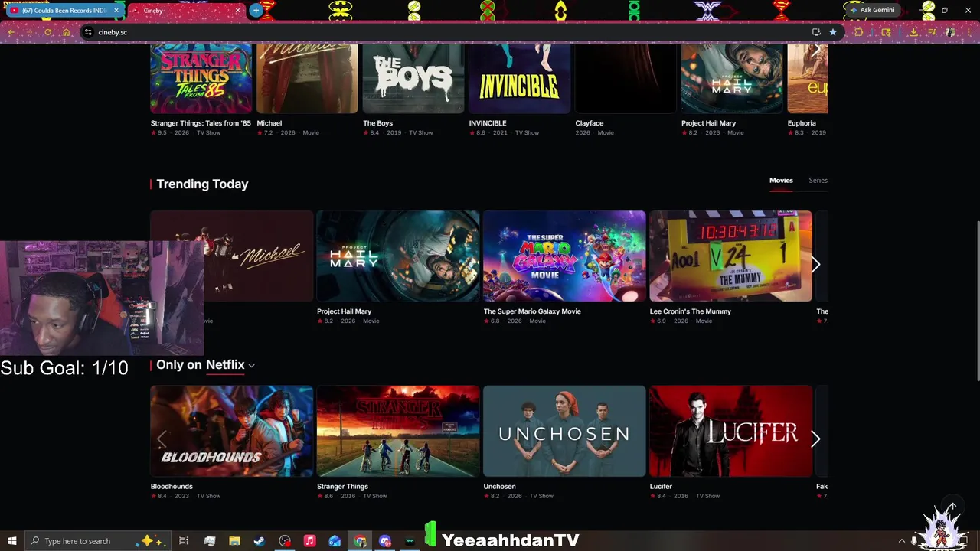Open the browser home page icon

point(67,32)
